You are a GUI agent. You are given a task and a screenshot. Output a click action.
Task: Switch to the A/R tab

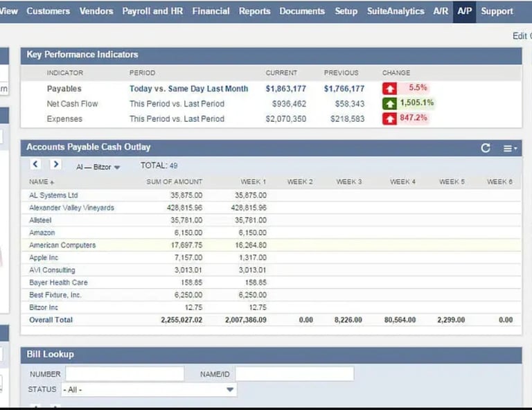[x=441, y=11]
